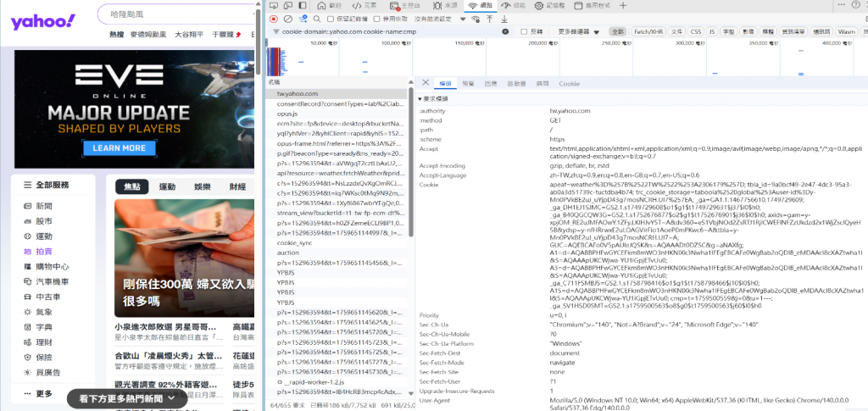This screenshot has width=868, height=411.
Task: Open the 更多篩選器 dropdown
Action: click(578, 32)
